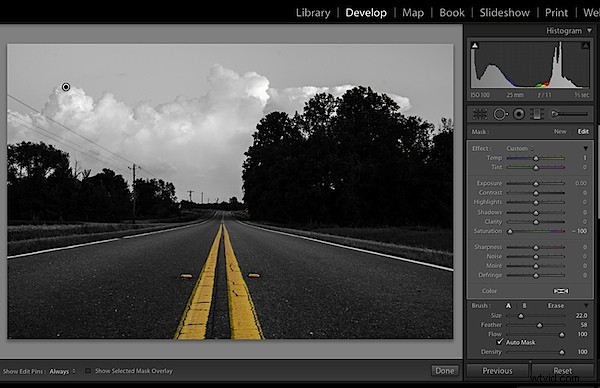Click the Exposure value 0.00
Viewport: 600px width, 388px height.
pyautogui.click(x=580, y=183)
